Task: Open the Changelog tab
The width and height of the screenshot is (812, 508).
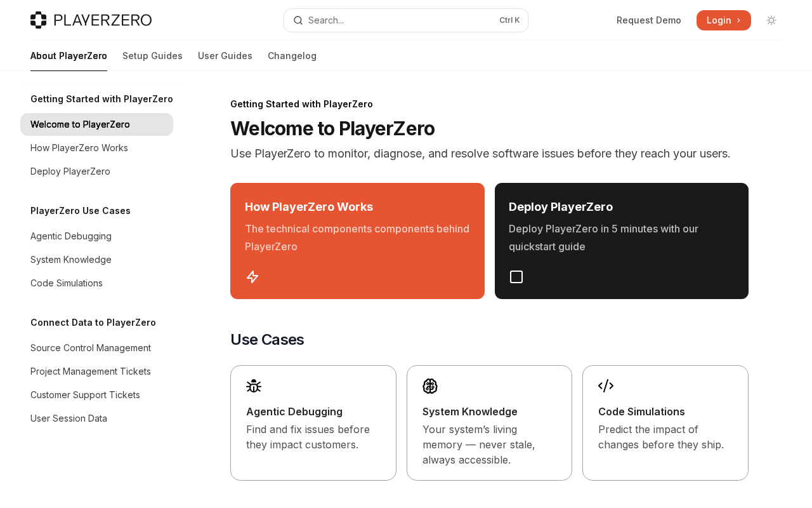Action: click(292, 56)
